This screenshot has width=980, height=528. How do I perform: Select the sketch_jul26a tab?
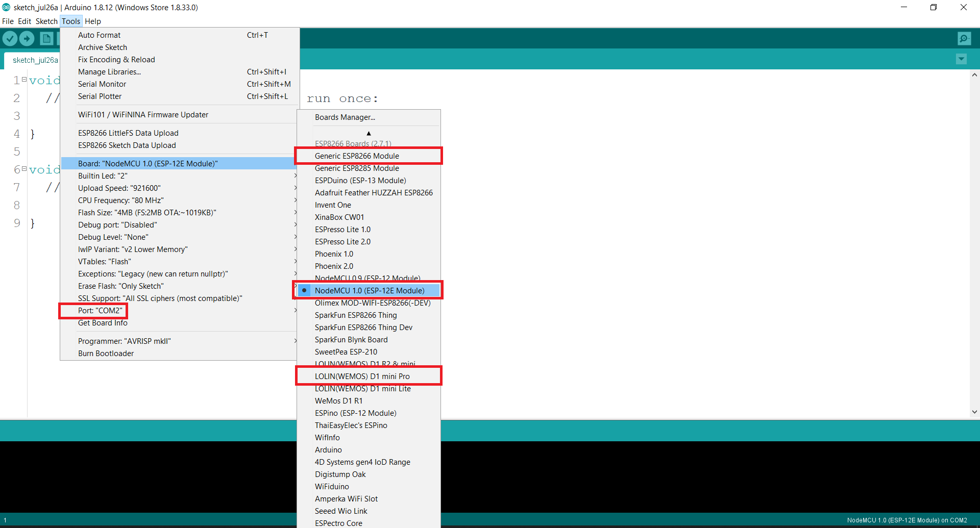point(35,60)
